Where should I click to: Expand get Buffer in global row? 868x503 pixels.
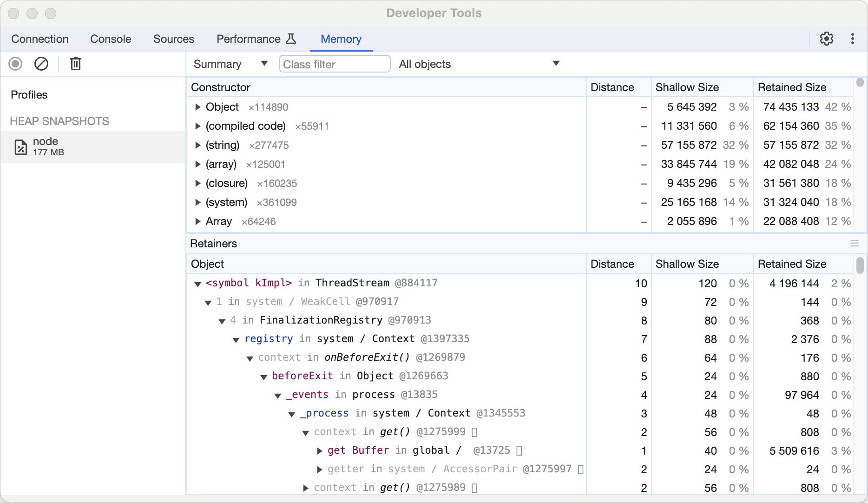point(320,450)
